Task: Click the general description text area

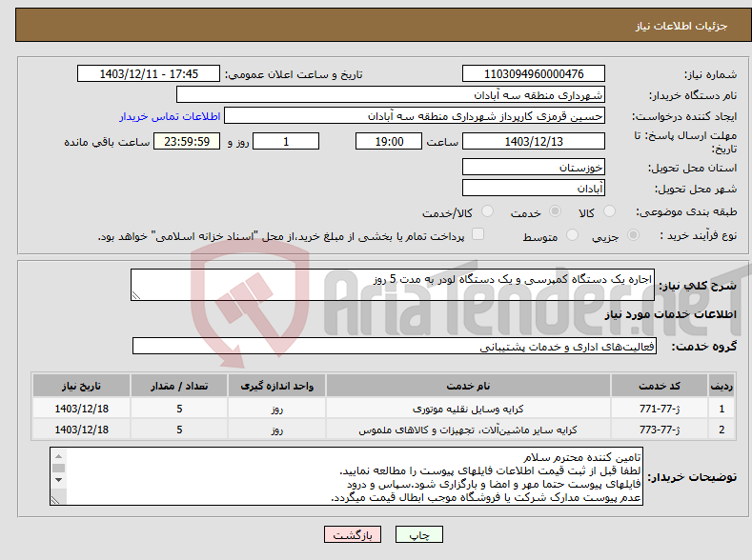Action: (x=393, y=285)
